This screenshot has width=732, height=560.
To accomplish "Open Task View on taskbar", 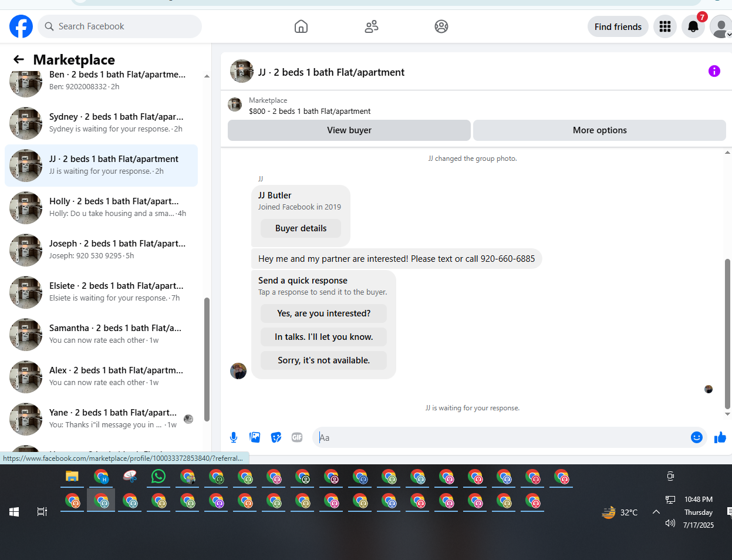I will (x=42, y=512).
